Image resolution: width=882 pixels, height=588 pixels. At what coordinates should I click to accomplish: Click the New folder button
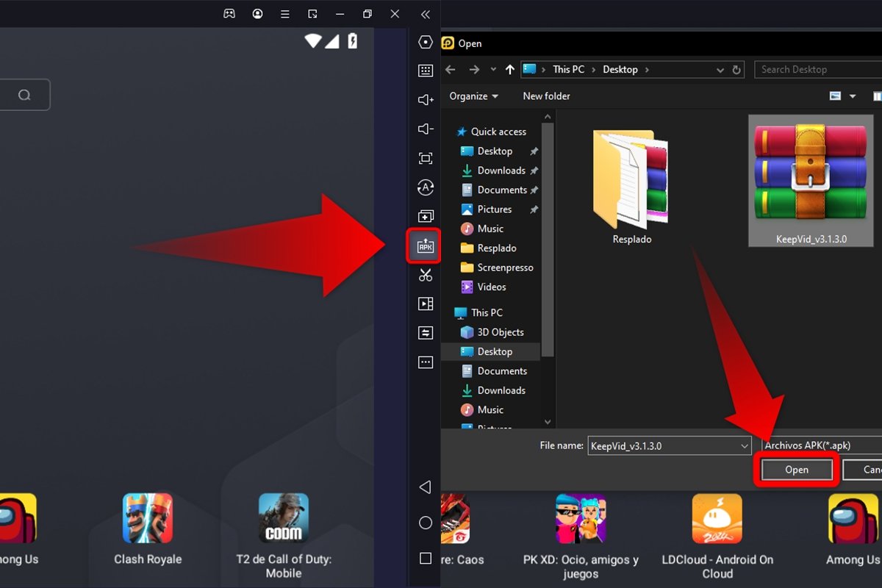(x=546, y=96)
